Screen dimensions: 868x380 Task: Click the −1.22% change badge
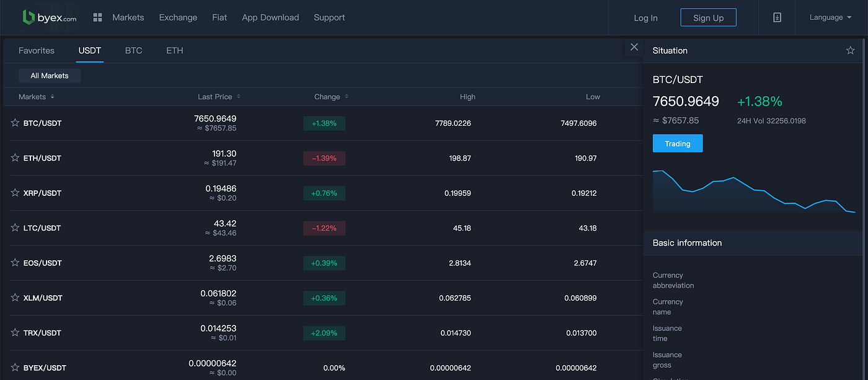point(324,228)
